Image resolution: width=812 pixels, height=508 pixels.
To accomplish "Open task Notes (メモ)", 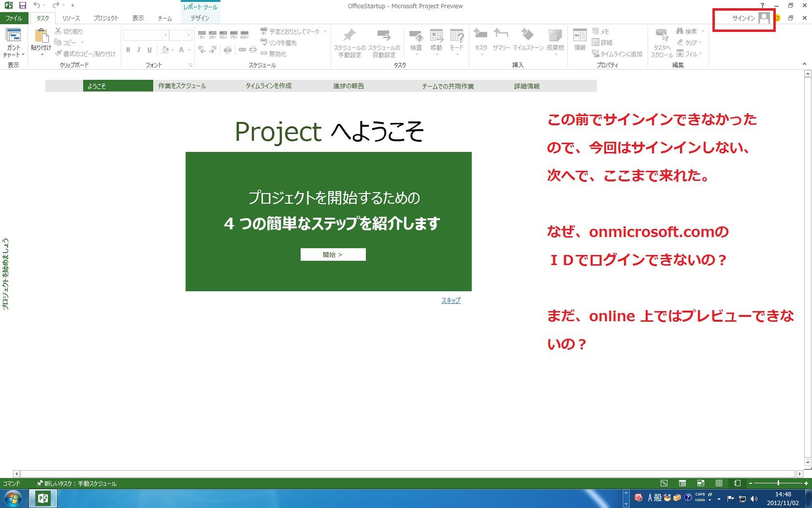I will tap(600, 31).
